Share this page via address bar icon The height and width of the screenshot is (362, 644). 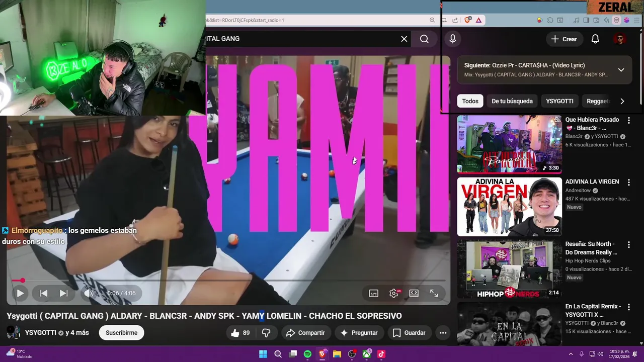pyautogui.click(x=455, y=20)
